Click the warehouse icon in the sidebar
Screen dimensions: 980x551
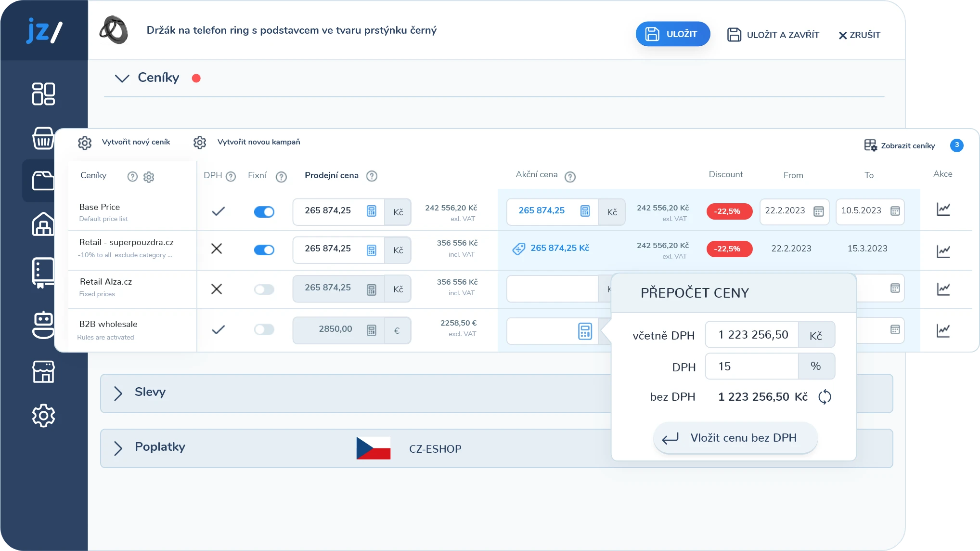[x=44, y=225]
